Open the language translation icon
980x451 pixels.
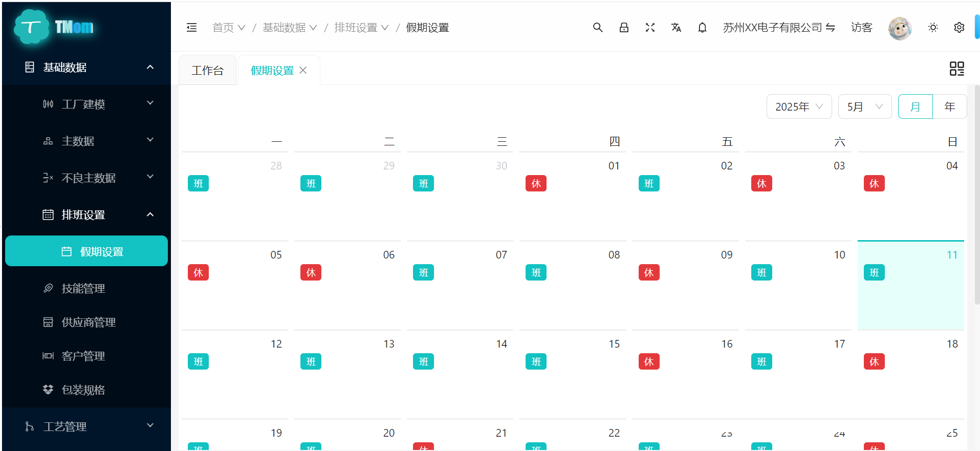pyautogui.click(x=676, y=28)
